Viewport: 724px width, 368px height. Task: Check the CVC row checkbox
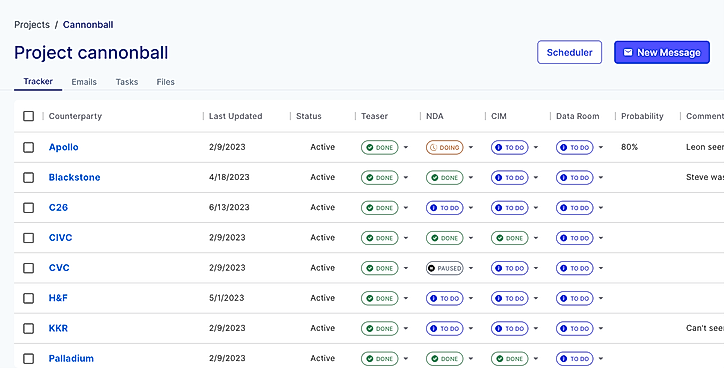[29, 268]
